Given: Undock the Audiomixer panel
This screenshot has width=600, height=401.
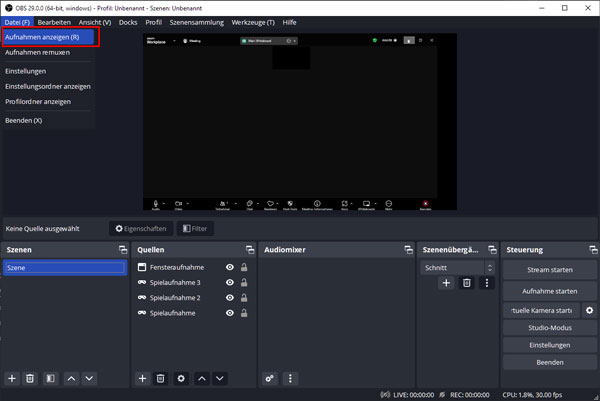Looking at the screenshot, I should click(x=409, y=250).
